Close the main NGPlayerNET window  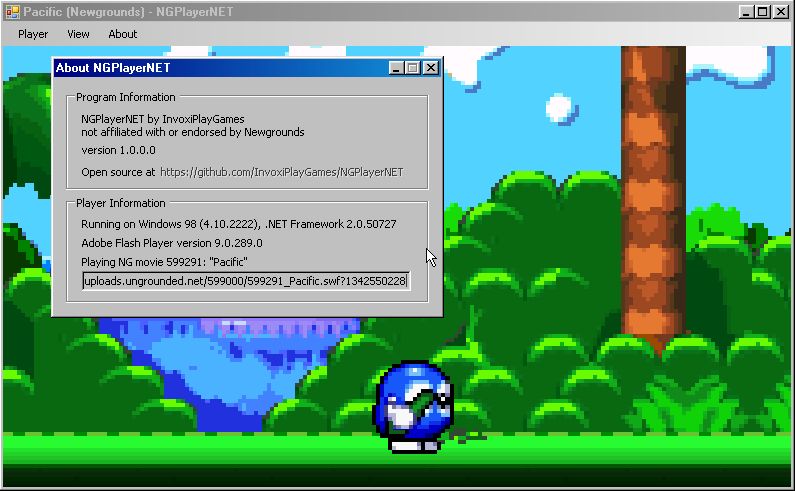coord(781,12)
